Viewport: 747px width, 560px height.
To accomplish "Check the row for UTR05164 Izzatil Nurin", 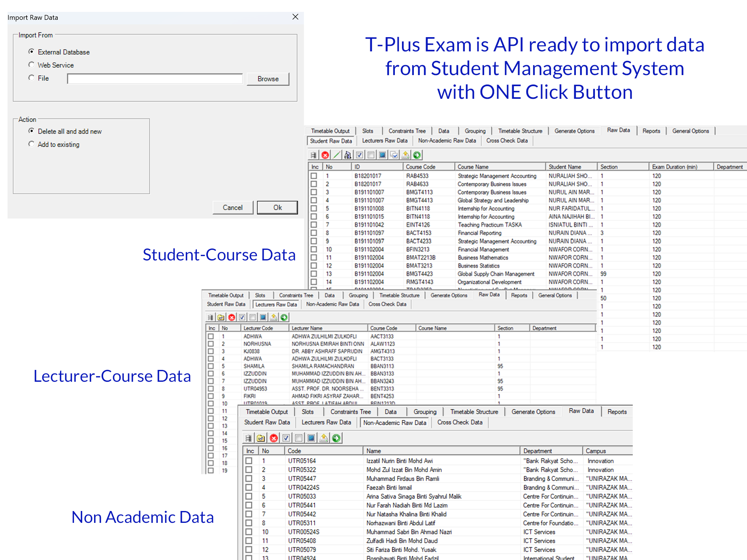I will point(249,461).
